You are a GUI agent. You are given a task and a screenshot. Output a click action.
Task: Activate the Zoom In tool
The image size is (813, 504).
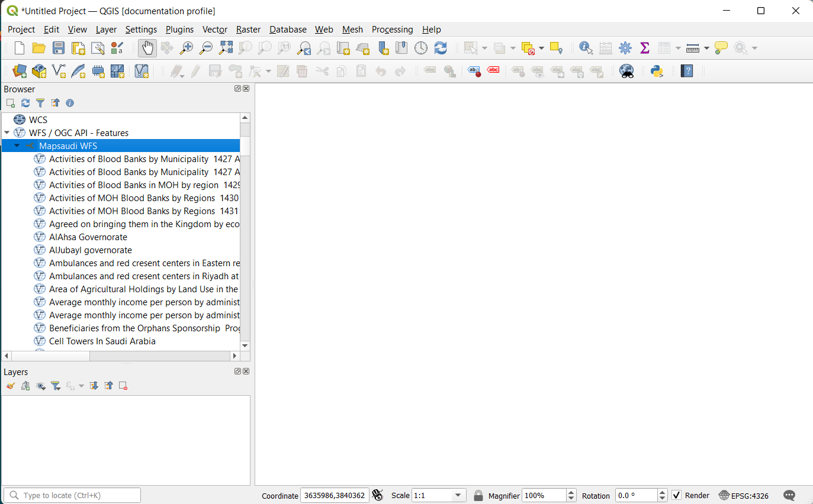click(186, 48)
